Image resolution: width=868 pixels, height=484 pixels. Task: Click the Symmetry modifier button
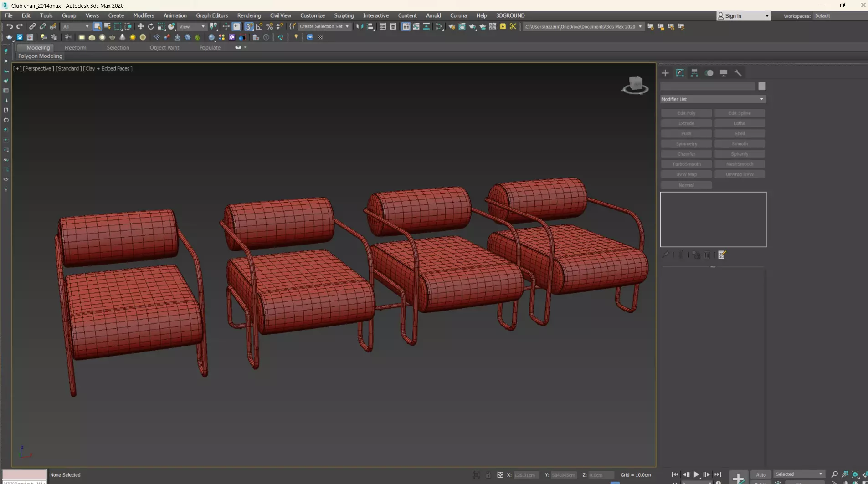pos(686,143)
